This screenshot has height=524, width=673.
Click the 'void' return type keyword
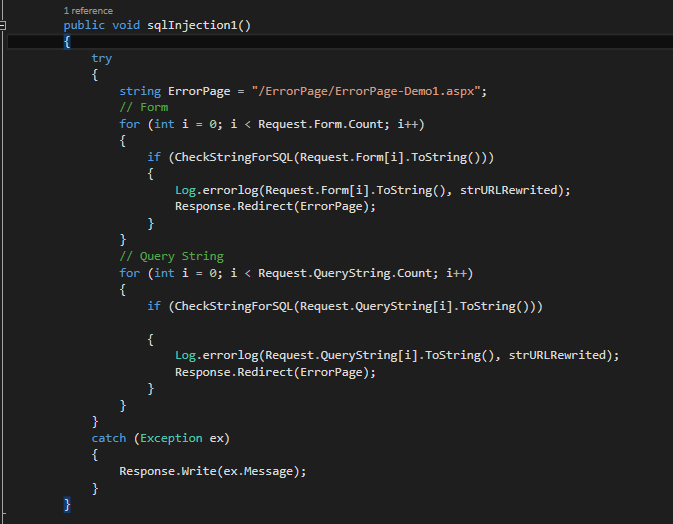(x=126, y=25)
